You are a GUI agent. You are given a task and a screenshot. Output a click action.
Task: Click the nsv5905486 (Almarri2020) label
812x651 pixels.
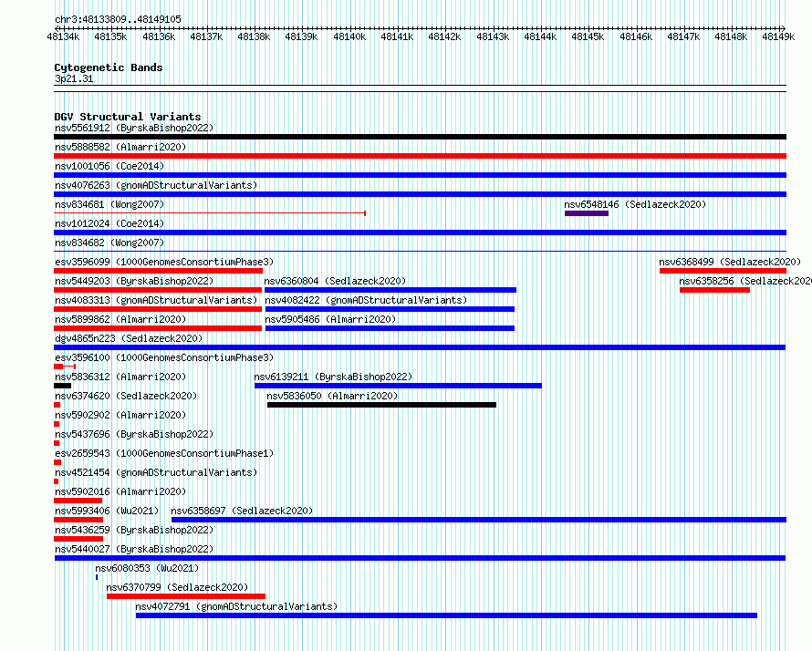coord(330,319)
